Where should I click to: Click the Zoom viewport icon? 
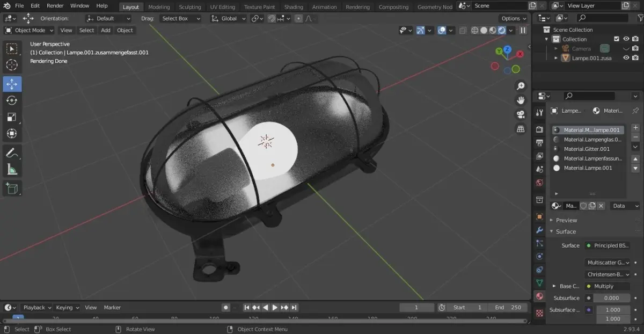click(521, 86)
